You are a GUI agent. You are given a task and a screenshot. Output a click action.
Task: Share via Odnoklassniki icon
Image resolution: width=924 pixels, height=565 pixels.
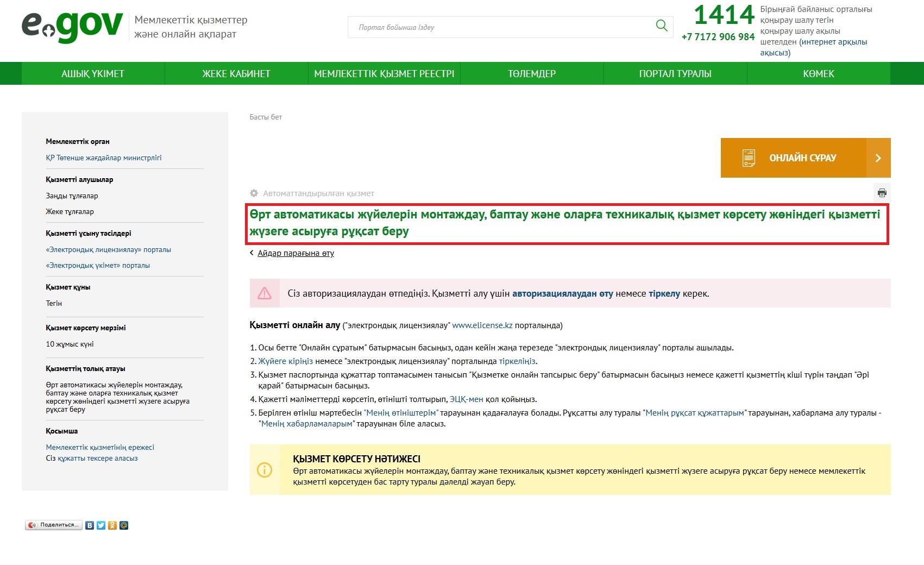pyautogui.click(x=112, y=525)
